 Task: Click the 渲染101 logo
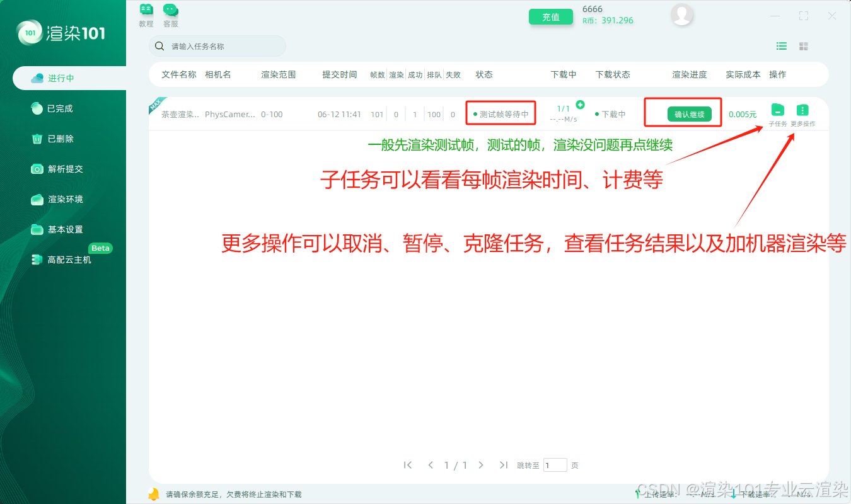61,33
